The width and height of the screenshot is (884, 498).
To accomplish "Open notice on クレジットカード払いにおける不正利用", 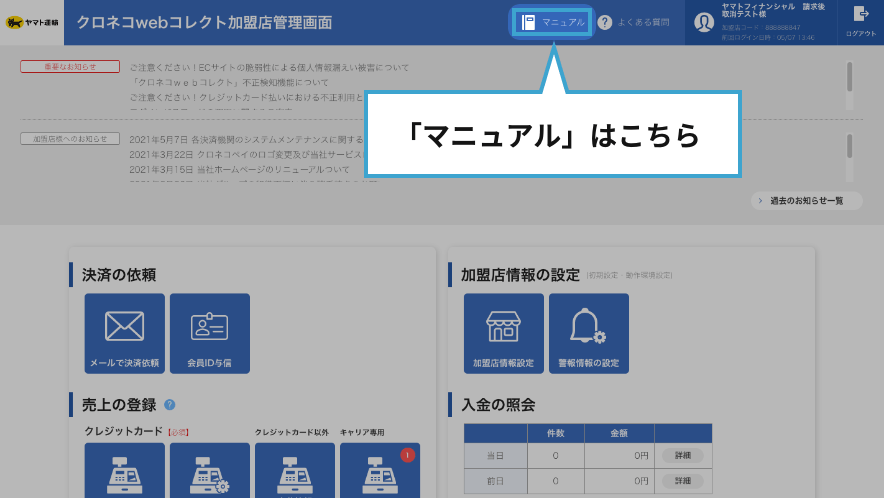I will click(x=246, y=98).
